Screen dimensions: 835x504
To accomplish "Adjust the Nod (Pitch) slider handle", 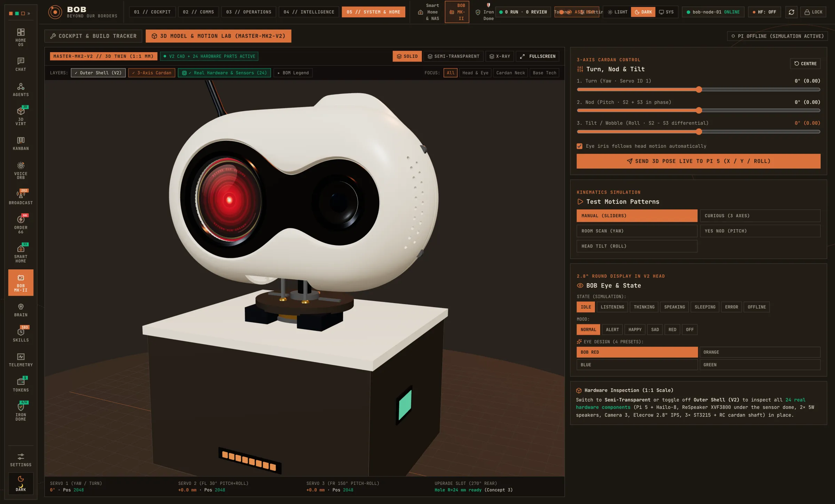I will [699, 111].
